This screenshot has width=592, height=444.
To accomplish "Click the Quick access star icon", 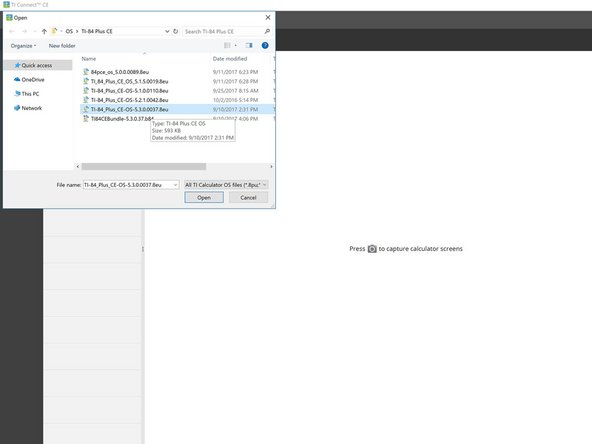I will click(x=17, y=65).
